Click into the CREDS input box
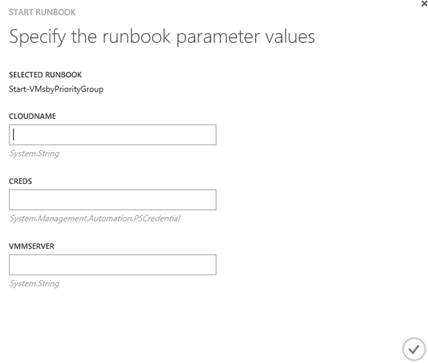This screenshot has width=428, height=363. coord(113,200)
